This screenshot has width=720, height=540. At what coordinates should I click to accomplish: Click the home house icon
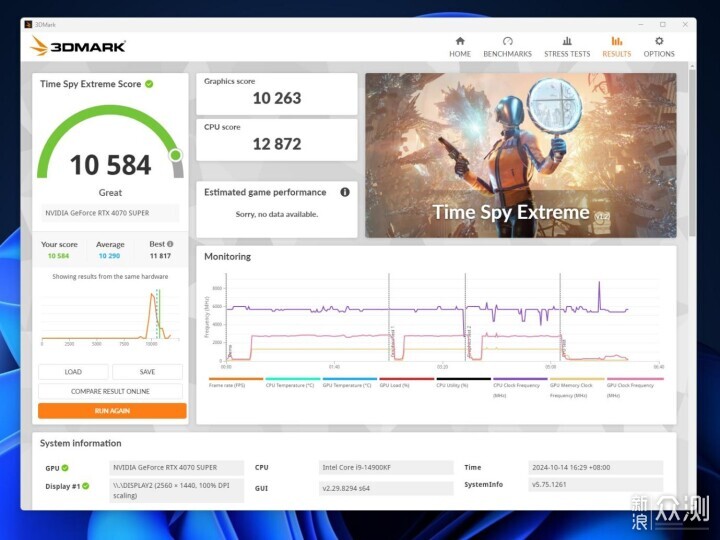pyautogui.click(x=460, y=41)
